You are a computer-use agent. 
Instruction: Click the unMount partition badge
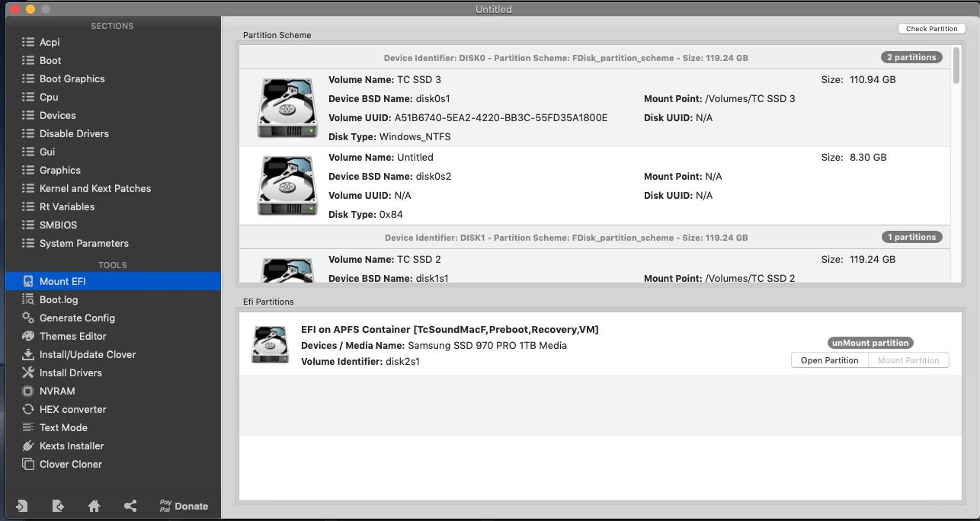pyautogui.click(x=870, y=343)
